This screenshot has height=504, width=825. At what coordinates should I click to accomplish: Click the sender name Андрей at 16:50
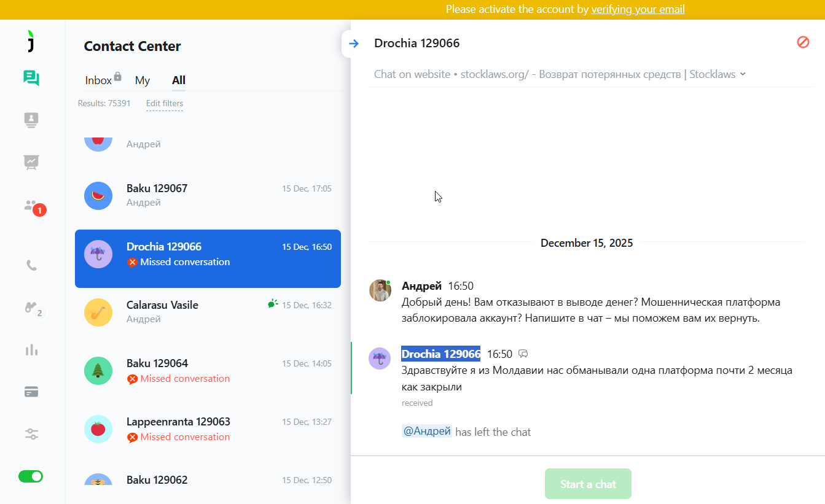[x=421, y=286]
